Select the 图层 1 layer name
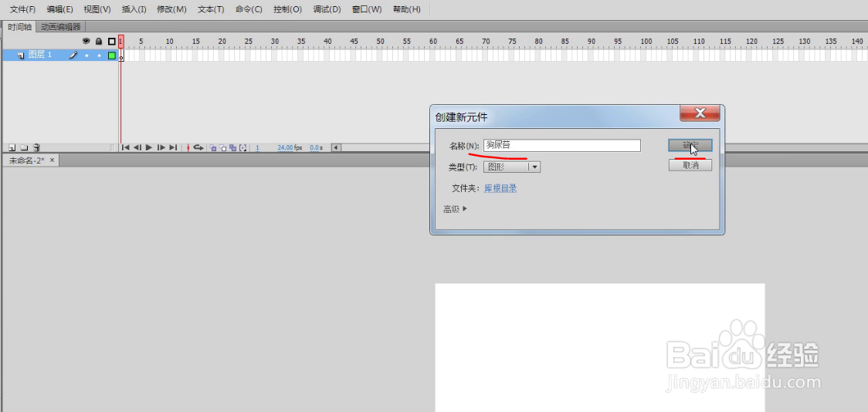 point(40,55)
